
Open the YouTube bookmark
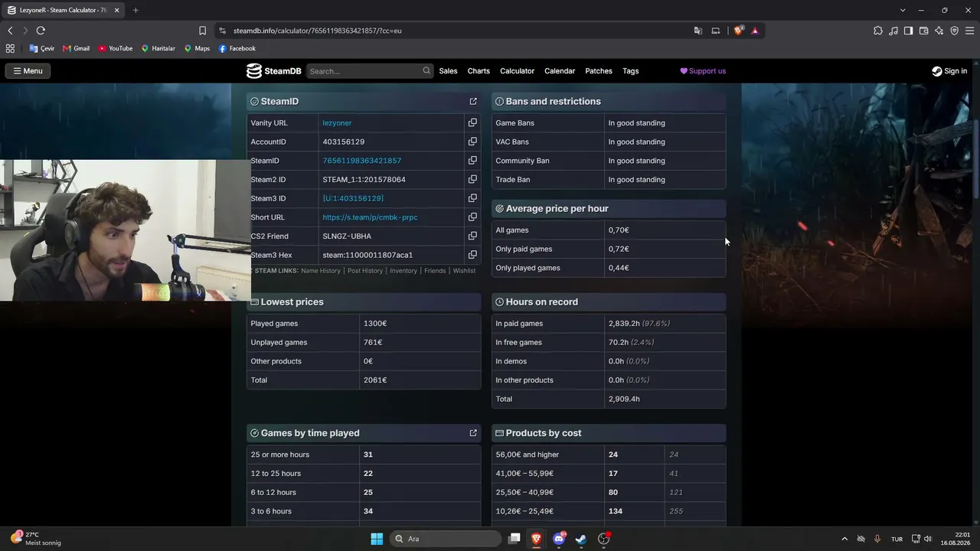click(x=115, y=48)
